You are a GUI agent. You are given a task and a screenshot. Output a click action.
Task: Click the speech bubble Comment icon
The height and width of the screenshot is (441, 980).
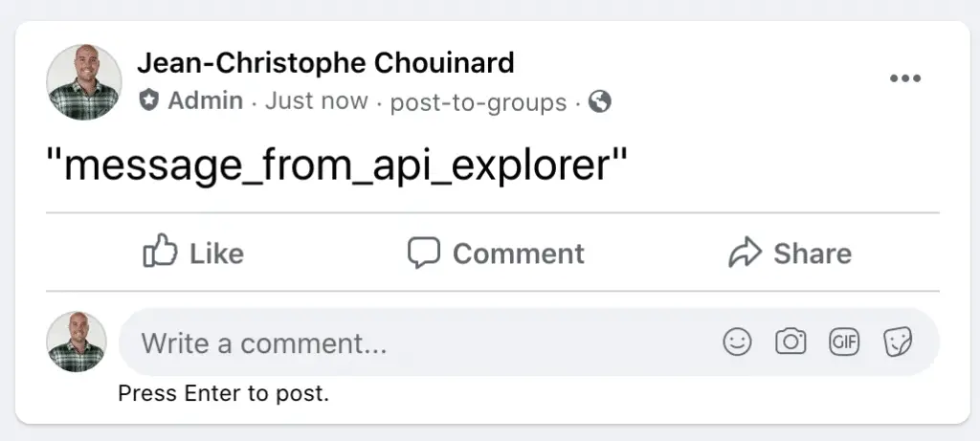point(424,253)
